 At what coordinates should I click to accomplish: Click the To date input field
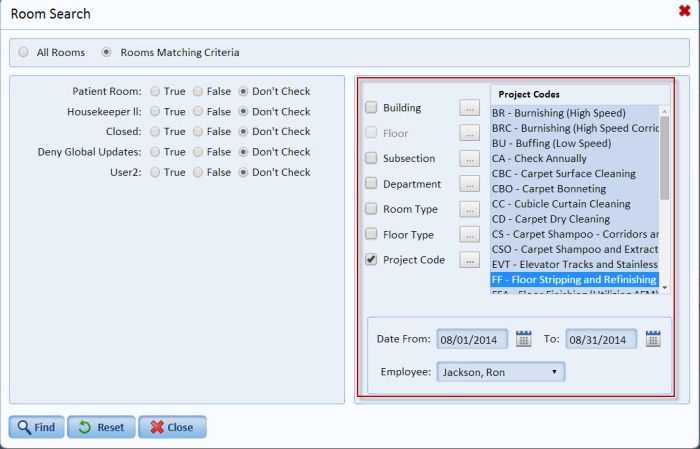(601, 339)
